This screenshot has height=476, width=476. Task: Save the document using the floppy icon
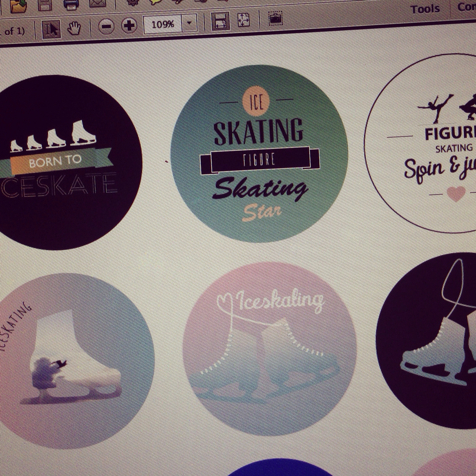[x=45, y=4]
